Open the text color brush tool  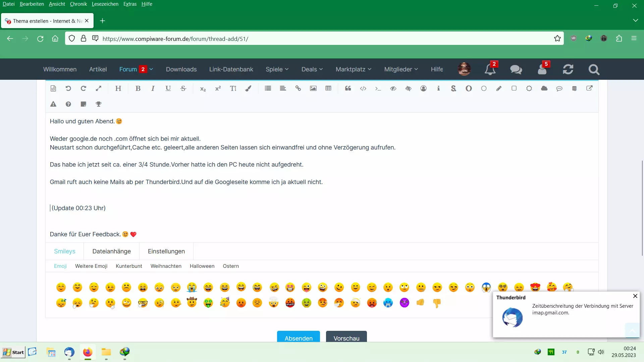pos(248,88)
